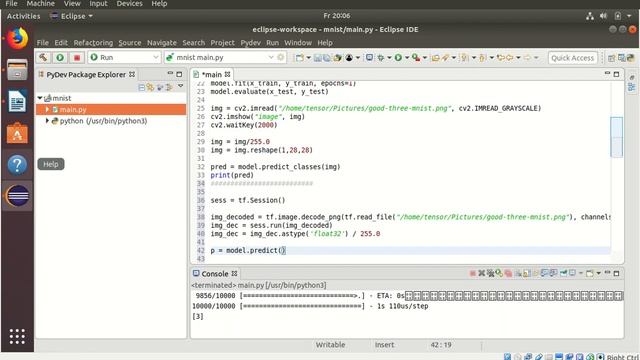Click the Help tooltip button
The height and width of the screenshot is (360, 640).
(x=51, y=164)
